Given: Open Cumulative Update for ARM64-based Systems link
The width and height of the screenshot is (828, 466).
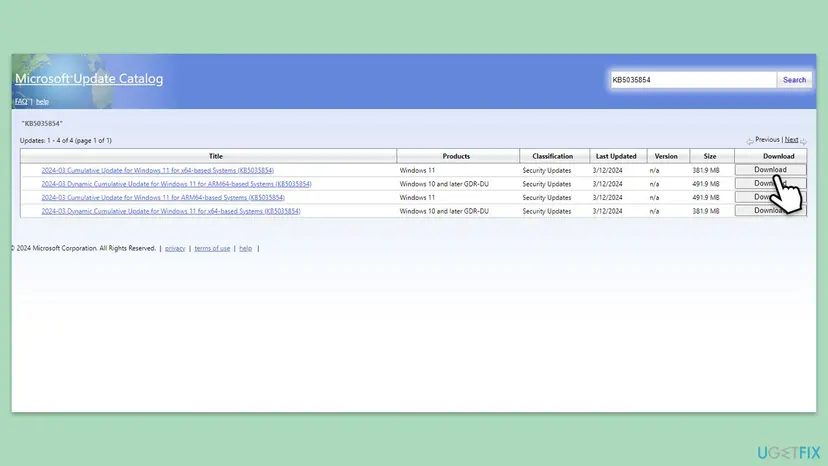Looking at the screenshot, I should tap(163, 198).
